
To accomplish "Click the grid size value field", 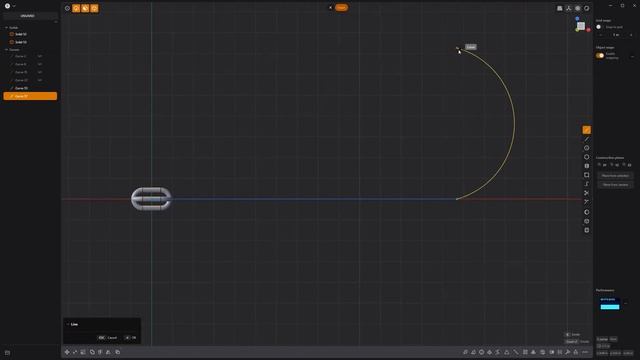I will coord(616,35).
